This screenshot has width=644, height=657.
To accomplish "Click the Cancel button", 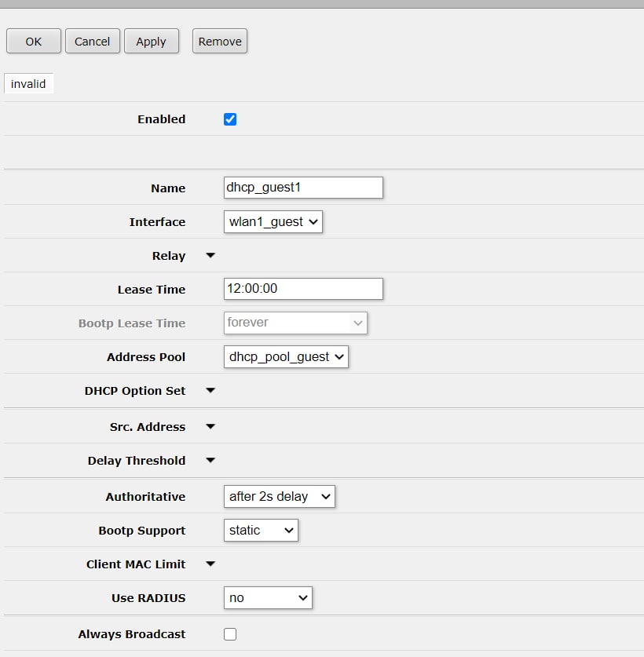I will tap(92, 41).
